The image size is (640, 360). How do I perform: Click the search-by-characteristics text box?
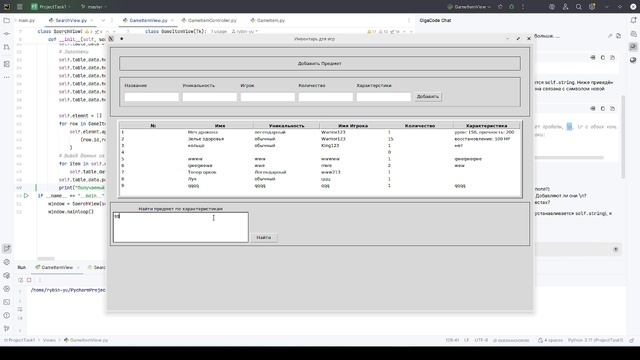pos(180,227)
